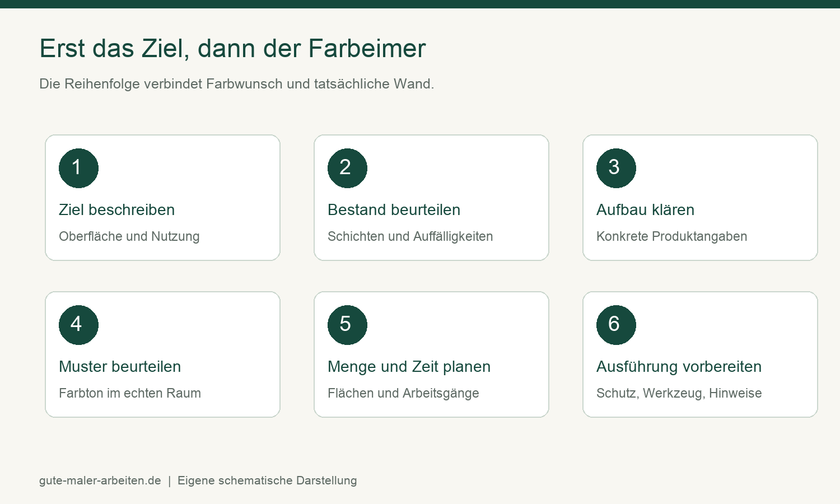This screenshot has width=840, height=504.
Task: Click 'Schutz, Werkzeug, Hinweise' subtitle
Action: (x=679, y=393)
